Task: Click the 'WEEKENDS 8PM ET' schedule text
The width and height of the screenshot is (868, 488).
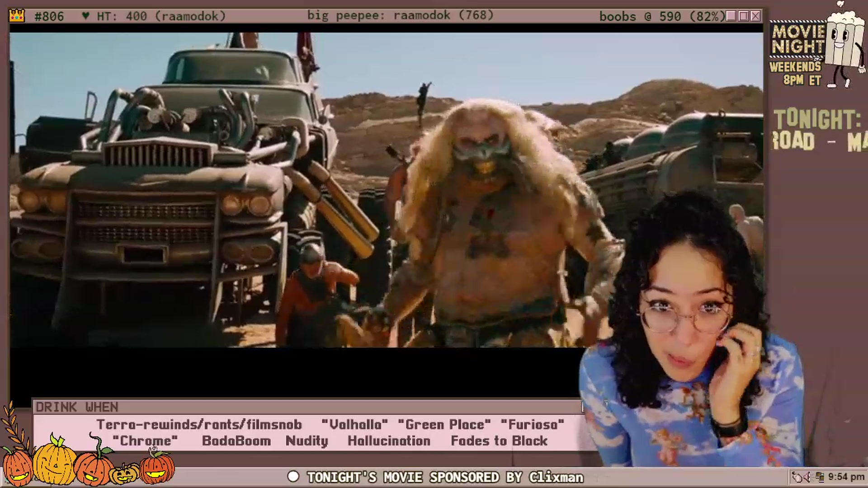Action: click(796, 73)
